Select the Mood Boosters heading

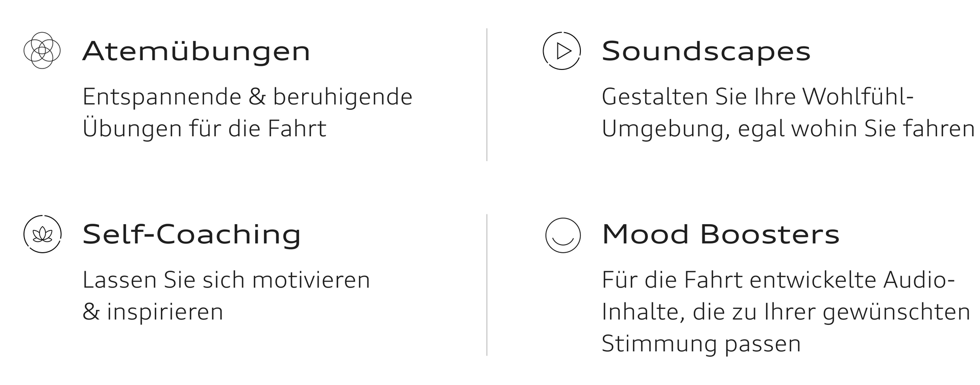tap(721, 234)
